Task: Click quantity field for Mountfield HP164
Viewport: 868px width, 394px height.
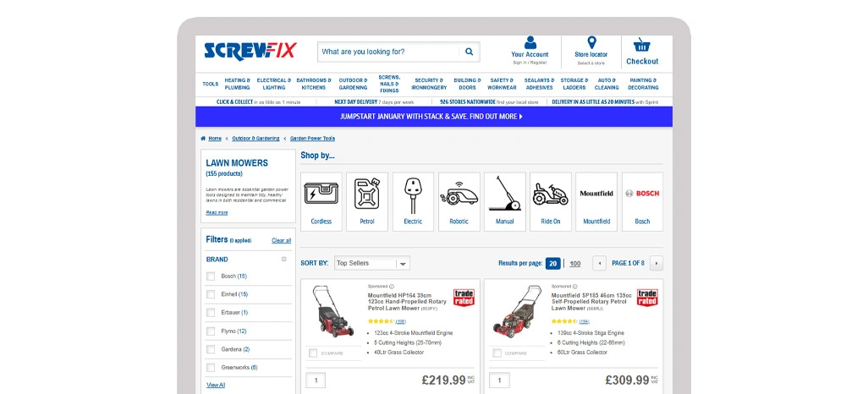Action: pos(316,380)
